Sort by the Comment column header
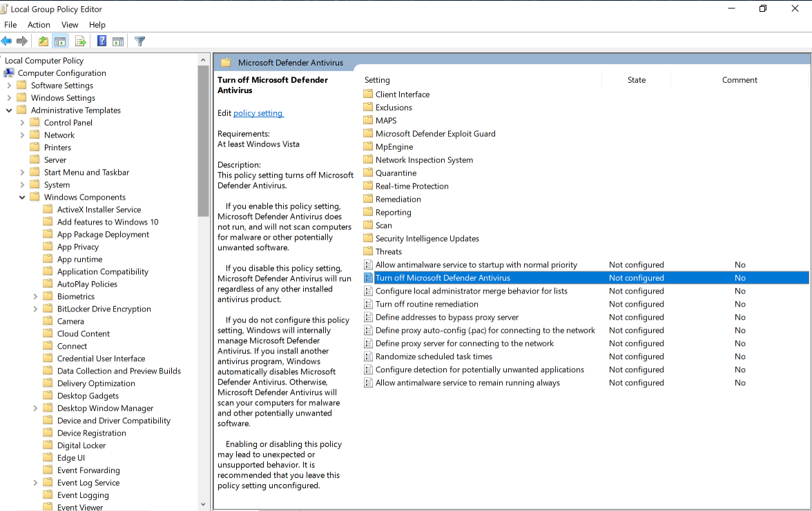This screenshot has height=511, width=812. [x=739, y=79]
